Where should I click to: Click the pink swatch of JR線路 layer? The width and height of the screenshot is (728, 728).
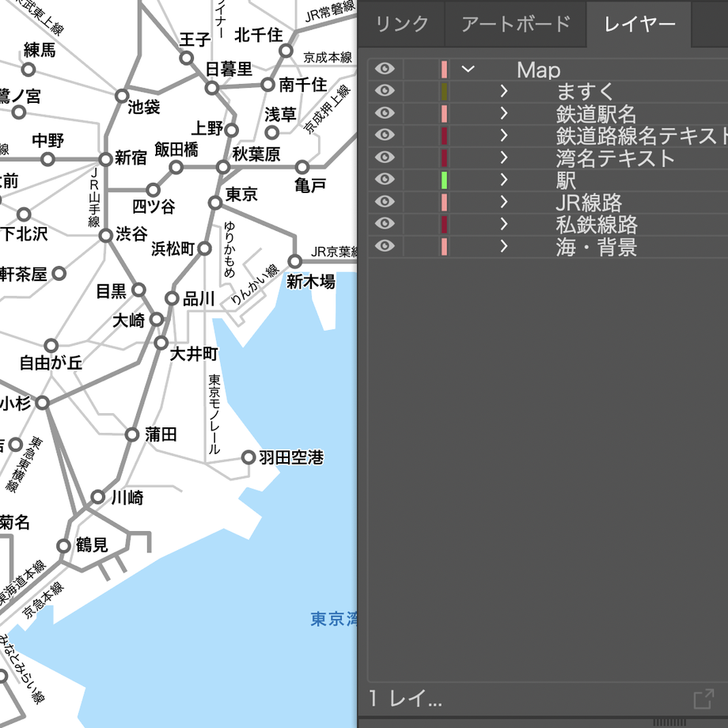pyautogui.click(x=445, y=203)
